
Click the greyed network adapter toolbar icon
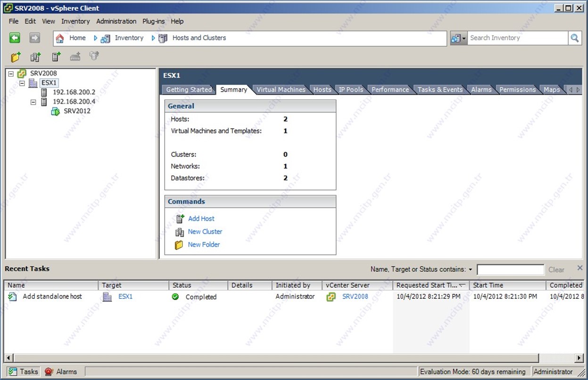click(x=75, y=57)
